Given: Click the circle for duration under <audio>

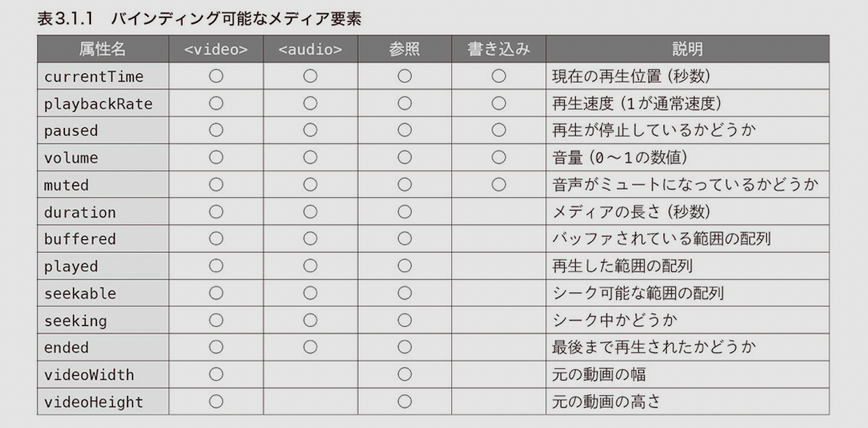Looking at the screenshot, I should tap(310, 211).
